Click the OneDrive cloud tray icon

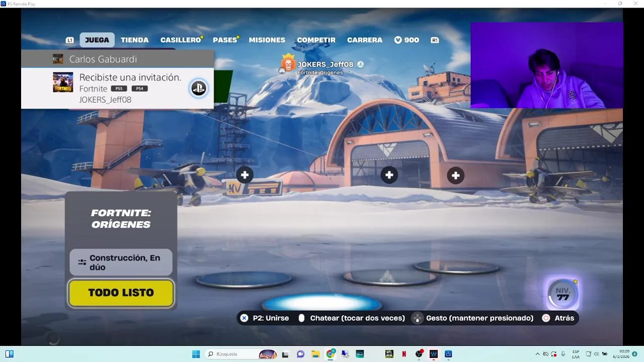click(546, 354)
